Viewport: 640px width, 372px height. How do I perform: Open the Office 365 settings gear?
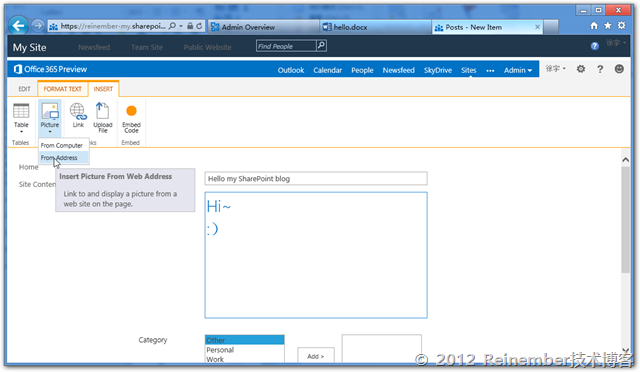581,69
